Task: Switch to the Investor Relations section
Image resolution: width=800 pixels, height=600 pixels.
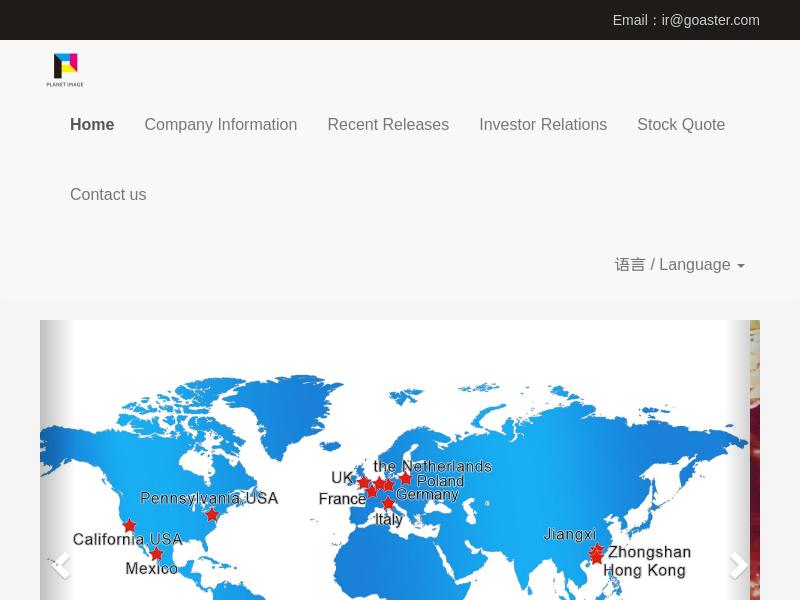Action: tap(543, 124)
